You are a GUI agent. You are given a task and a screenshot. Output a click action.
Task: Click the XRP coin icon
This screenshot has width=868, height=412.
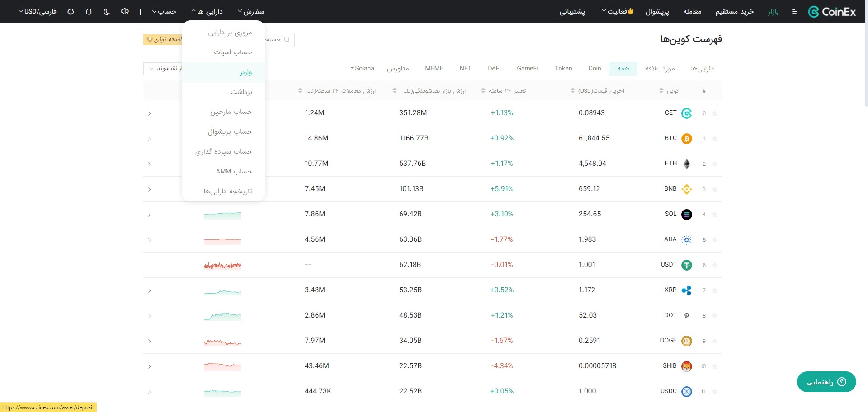pos(686,290)
